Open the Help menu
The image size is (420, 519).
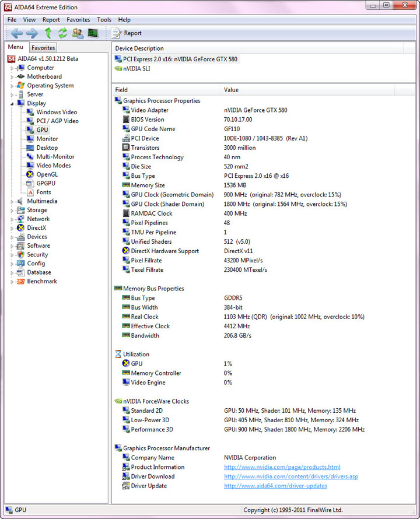(x=124, y=20)
